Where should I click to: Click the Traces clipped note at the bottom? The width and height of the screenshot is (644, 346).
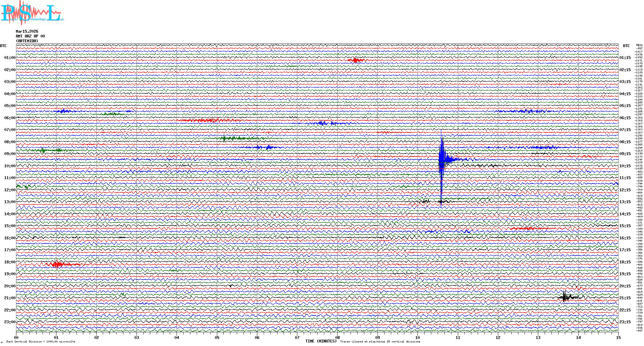click(x=380, y=342)
